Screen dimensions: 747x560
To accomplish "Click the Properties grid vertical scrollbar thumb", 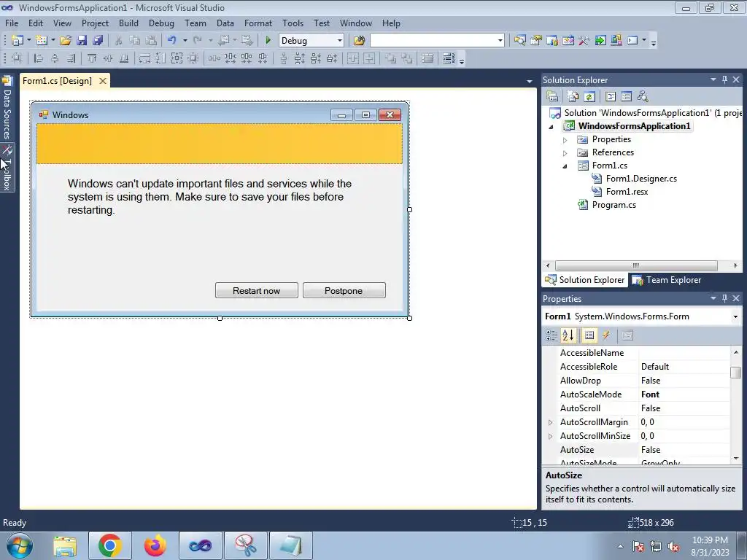I will click(735, 372).
